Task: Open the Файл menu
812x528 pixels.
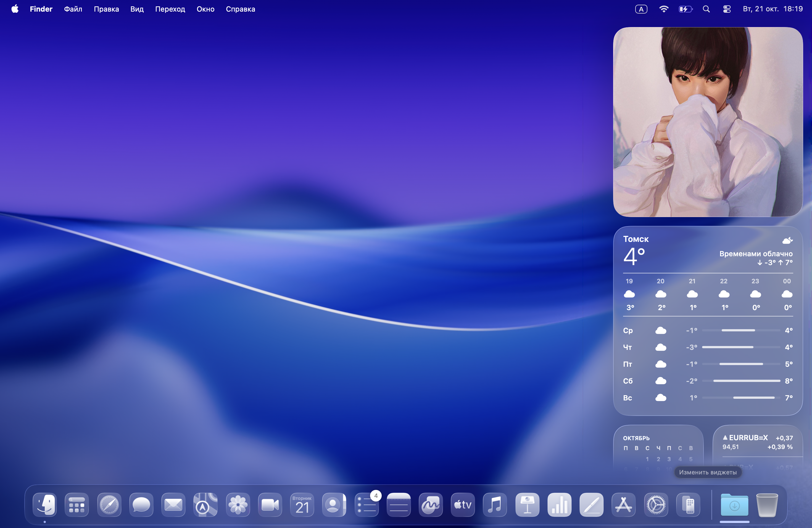Action: tap(73, 9)
